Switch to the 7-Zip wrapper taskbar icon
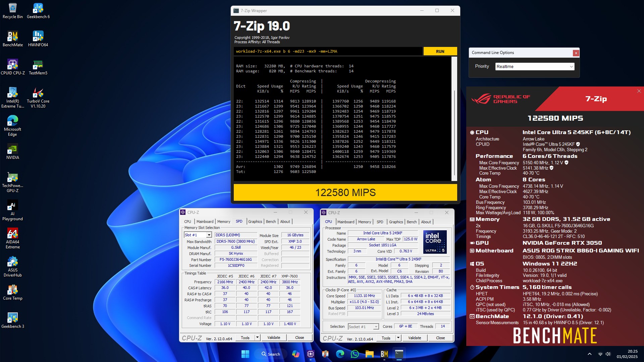This screenshot has width=644, height=362. (399, 354)
